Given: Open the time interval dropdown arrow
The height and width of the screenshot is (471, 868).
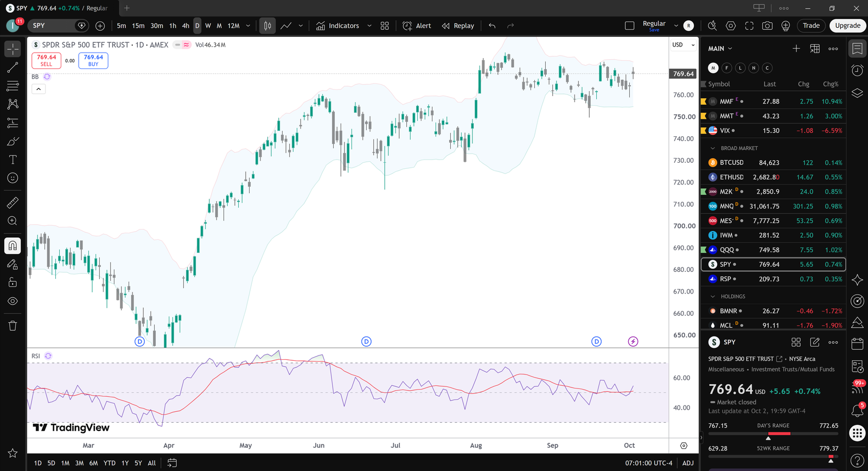Looking at the screenshot, I should pos(248,26).
